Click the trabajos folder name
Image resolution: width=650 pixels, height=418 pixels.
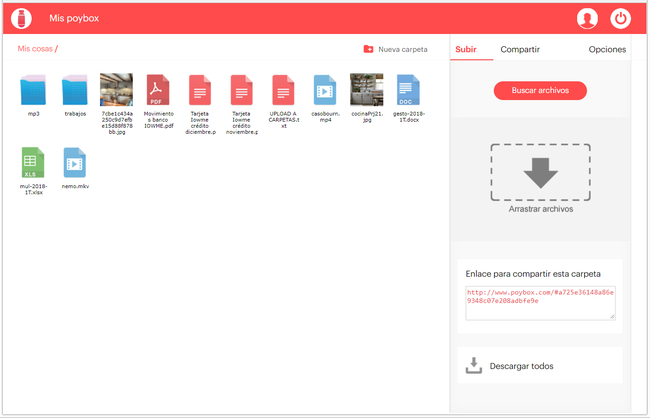[x=75, y=114]
